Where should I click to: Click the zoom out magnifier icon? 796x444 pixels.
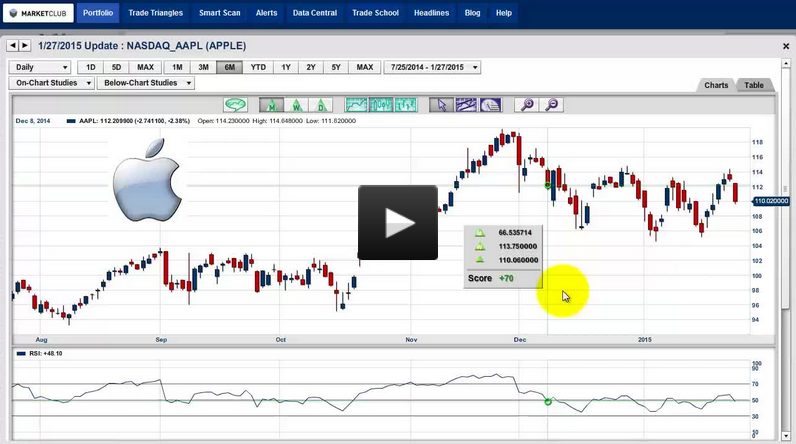(x=550, y=104)
